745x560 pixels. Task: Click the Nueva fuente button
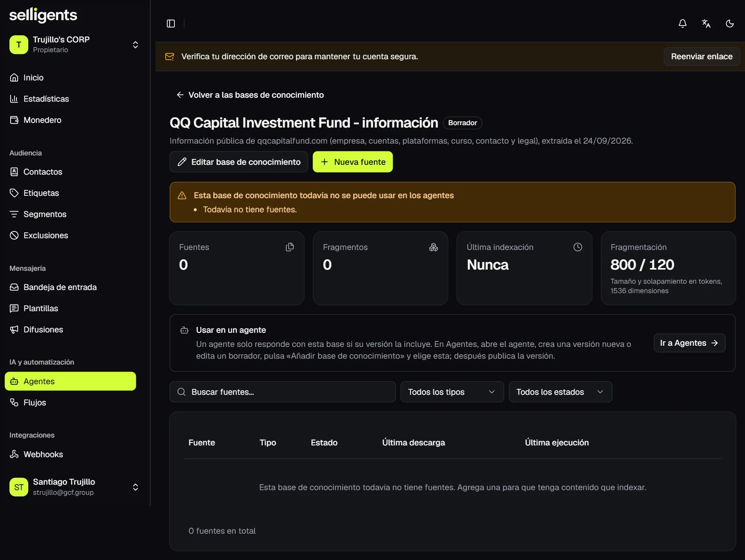point(353,162)
